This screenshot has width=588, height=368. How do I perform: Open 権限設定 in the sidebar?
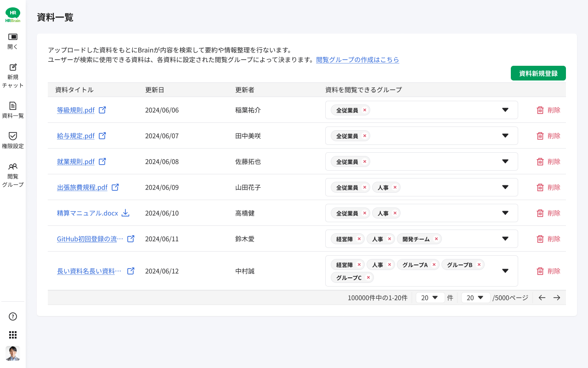click(x=13, y=140)
